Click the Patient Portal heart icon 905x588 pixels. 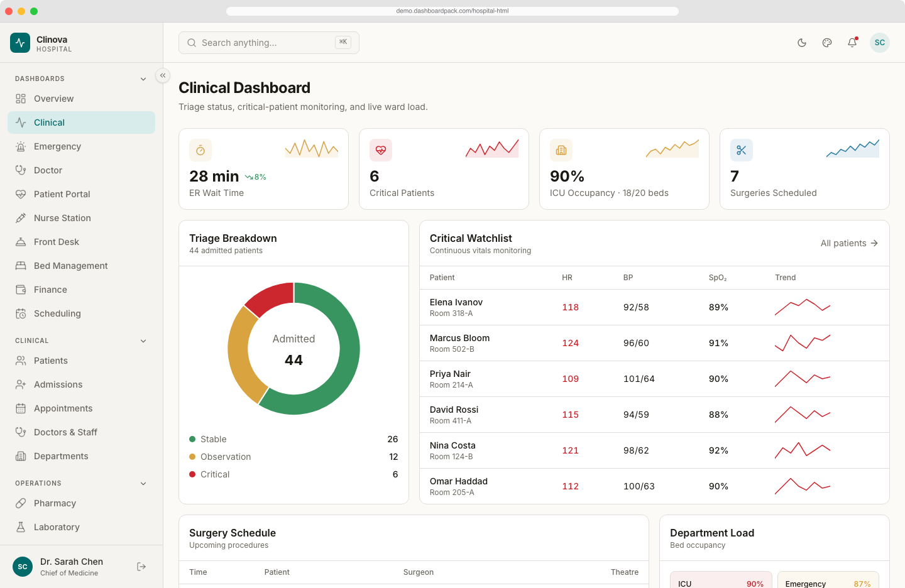tap(21, 194)
